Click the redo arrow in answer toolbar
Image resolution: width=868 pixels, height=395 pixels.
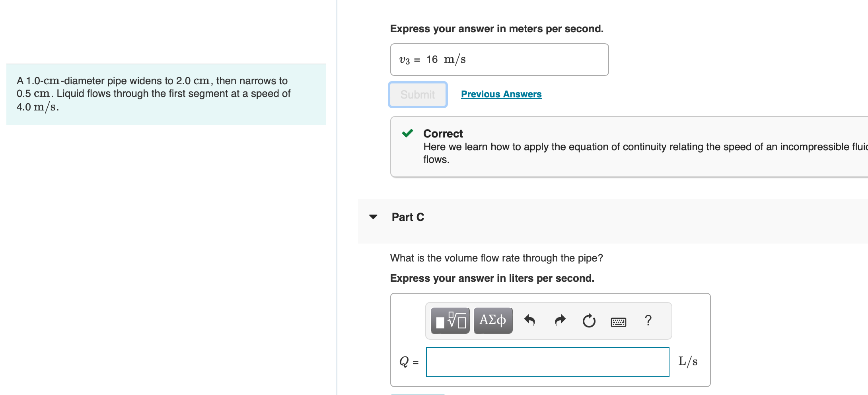pyautogui.click(x=560, y=320)
